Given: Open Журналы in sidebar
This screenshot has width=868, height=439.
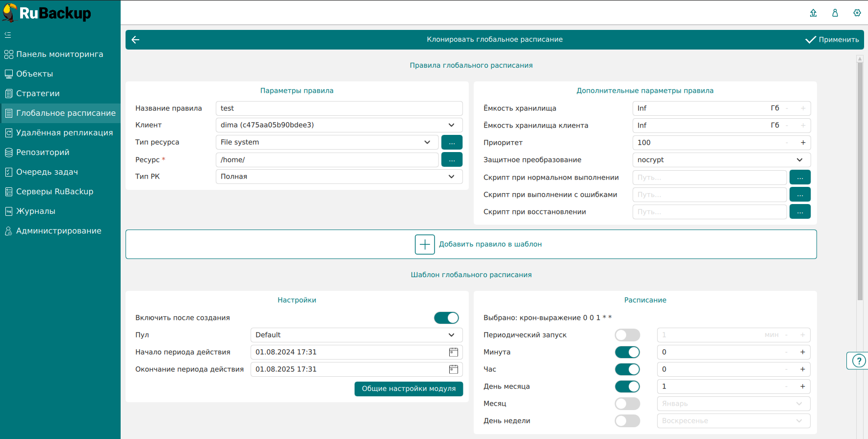Looking at the screenshot, I should tap(60, 211).
